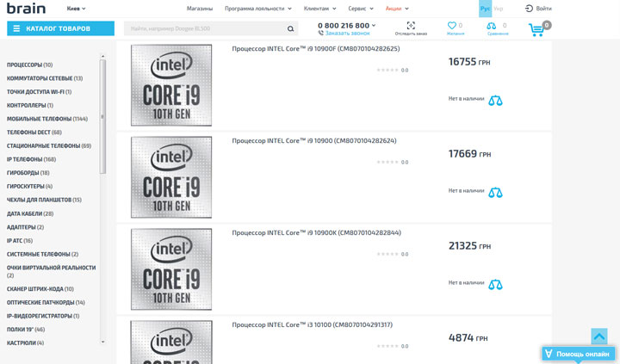Select the IP АТС category

point(20,241)
